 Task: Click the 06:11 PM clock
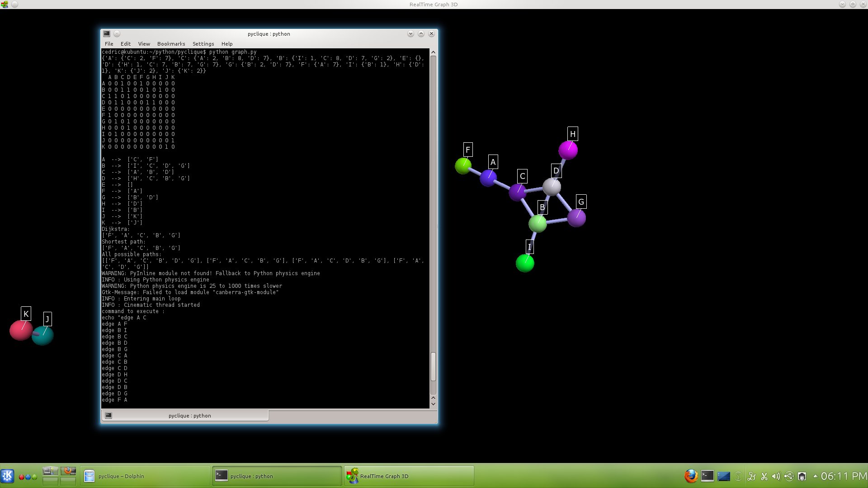pyautogui.click(x=844, y=476)
